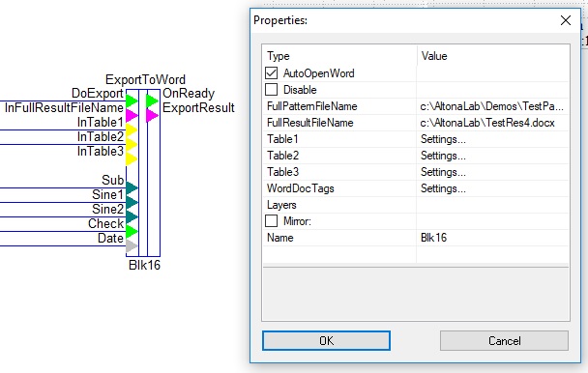
Task: Click the ExportToWord block body
Action: pyautogui.click(x=143, y=173)
